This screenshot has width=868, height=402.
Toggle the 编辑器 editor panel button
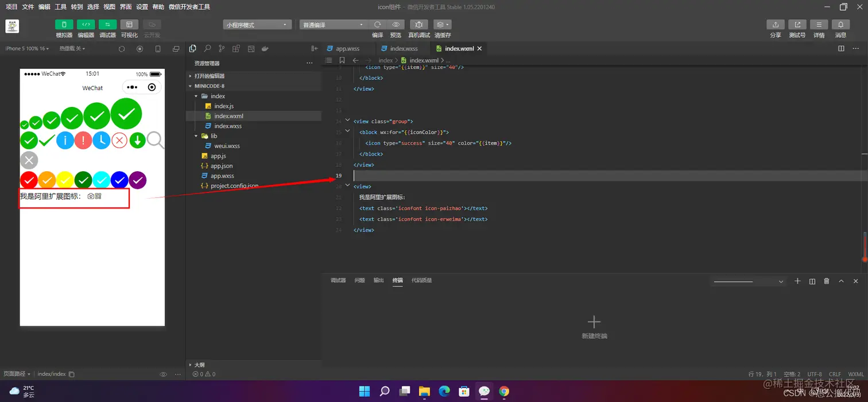[86, 25]
